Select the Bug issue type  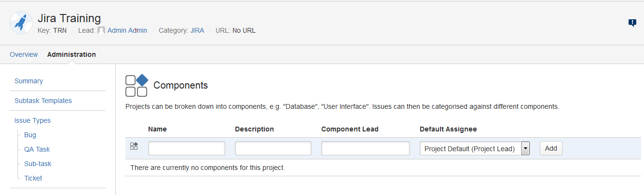click(30, 135)
